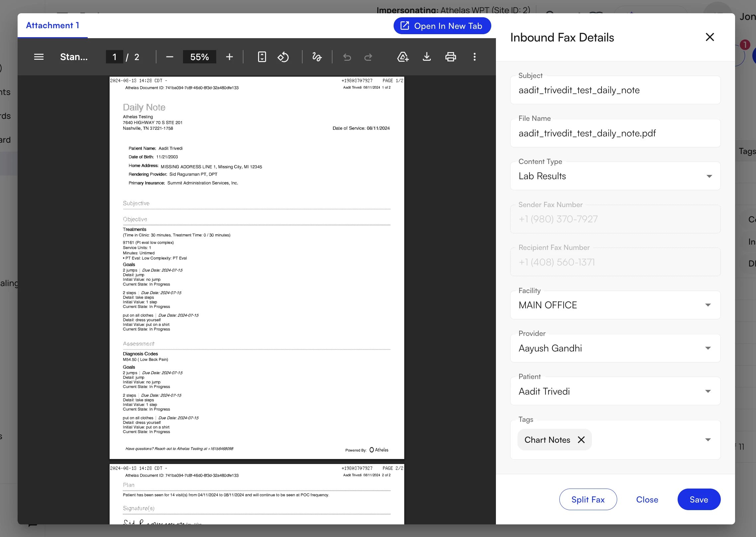Zoom out with the minus icon
The image size is (756, 537).
(x=169, y=57)
